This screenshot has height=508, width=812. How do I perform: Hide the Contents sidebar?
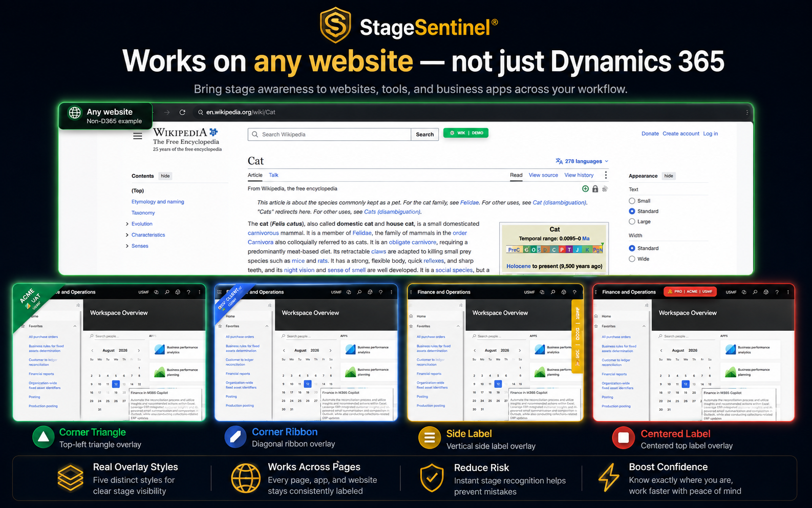coord(165,176)
